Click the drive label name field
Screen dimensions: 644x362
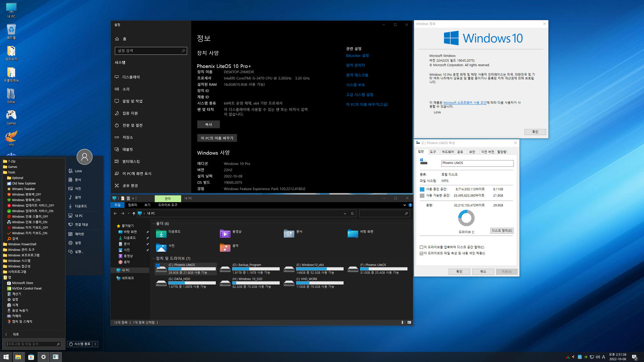pyautogui.click(x=477, y=163)
